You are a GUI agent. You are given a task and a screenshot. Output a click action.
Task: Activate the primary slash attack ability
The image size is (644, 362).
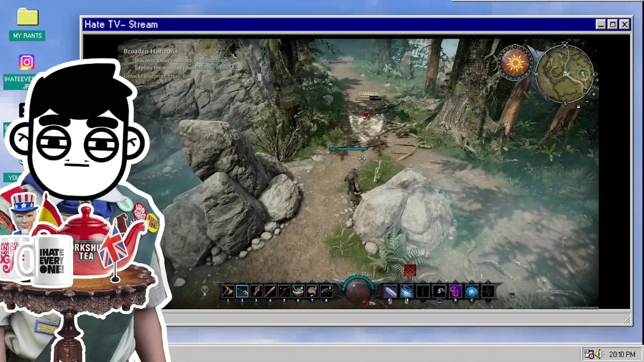[x=390, y=291]
